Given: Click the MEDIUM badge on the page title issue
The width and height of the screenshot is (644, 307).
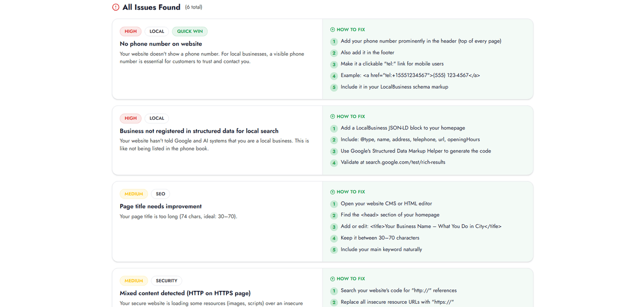Looking at the screenshot, I should pyautogui.click(x=134, y=194).
